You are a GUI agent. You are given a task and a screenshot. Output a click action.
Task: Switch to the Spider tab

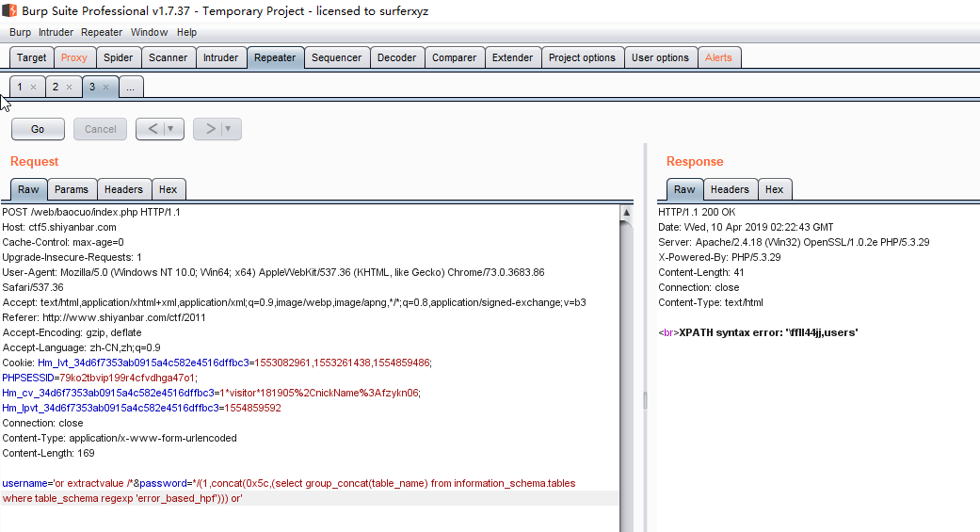pyautogui.click(x=118, y=57)
